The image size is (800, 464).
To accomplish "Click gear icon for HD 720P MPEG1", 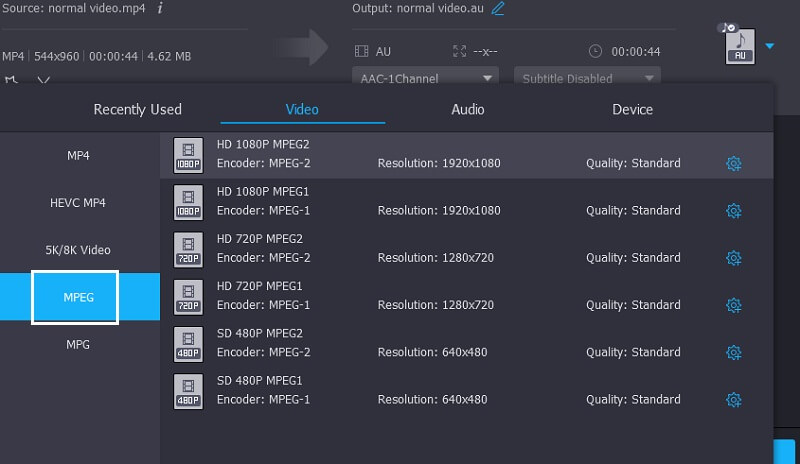I will pyautogui.click(x=733, y=305).
